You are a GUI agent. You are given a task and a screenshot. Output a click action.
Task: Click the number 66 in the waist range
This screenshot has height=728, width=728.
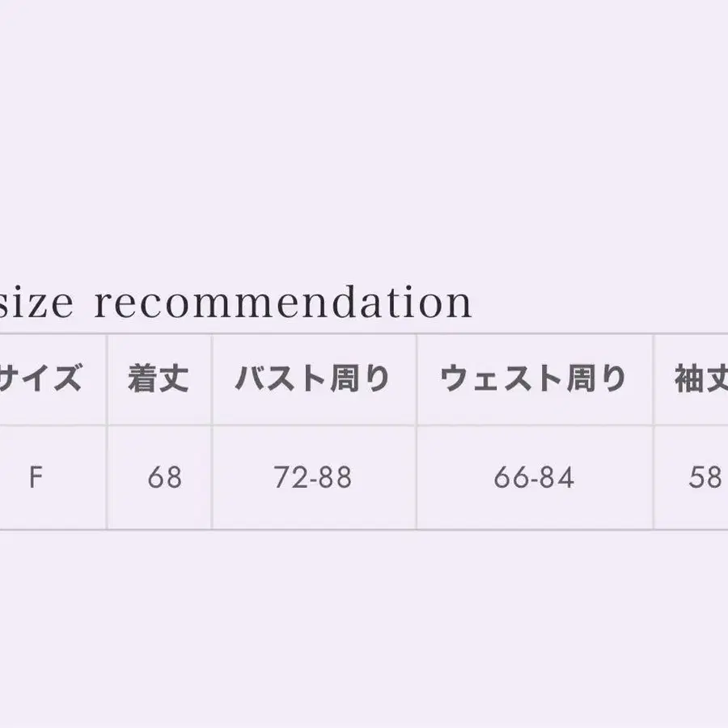tap(510, 478)
